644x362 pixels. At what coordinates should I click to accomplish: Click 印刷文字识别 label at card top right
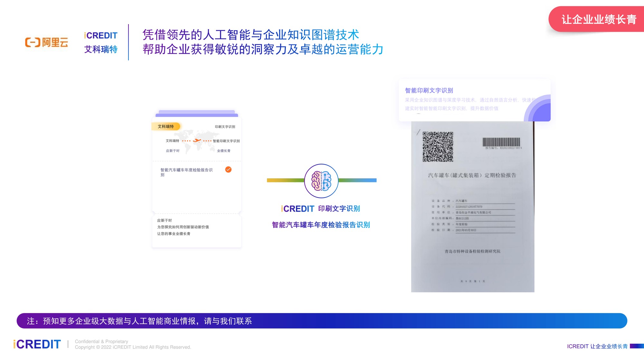tap(225, 127)
